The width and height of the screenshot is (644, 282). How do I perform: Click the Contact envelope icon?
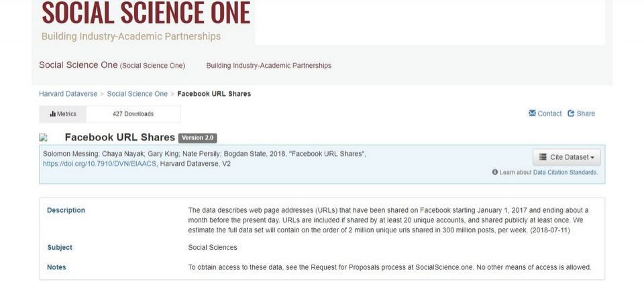[532, 113]
